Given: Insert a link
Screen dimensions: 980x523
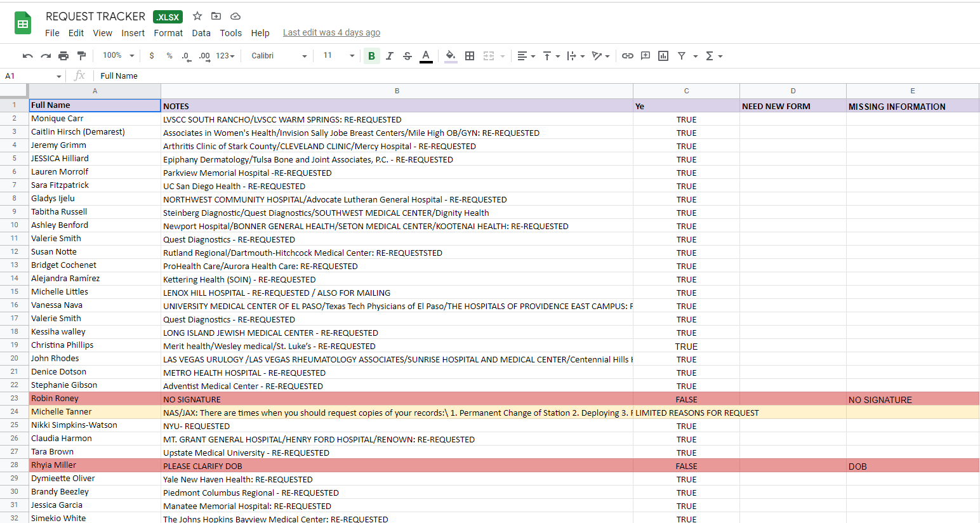Looking at the screenshot, I should point(627,56).
